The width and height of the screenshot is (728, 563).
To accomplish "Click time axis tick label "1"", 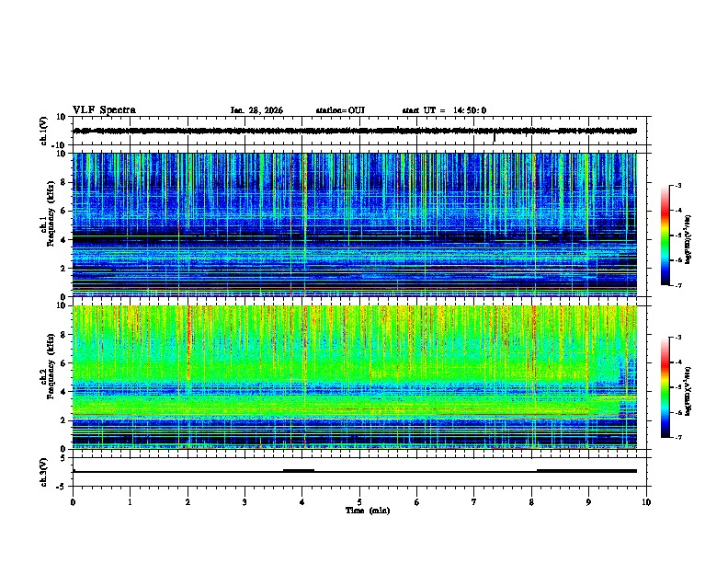I will 131,502.
